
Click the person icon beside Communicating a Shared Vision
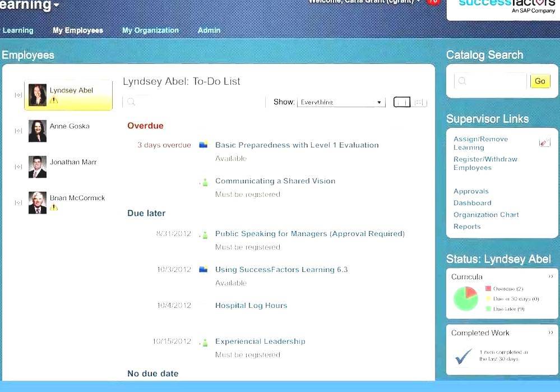tap(205, 182)
